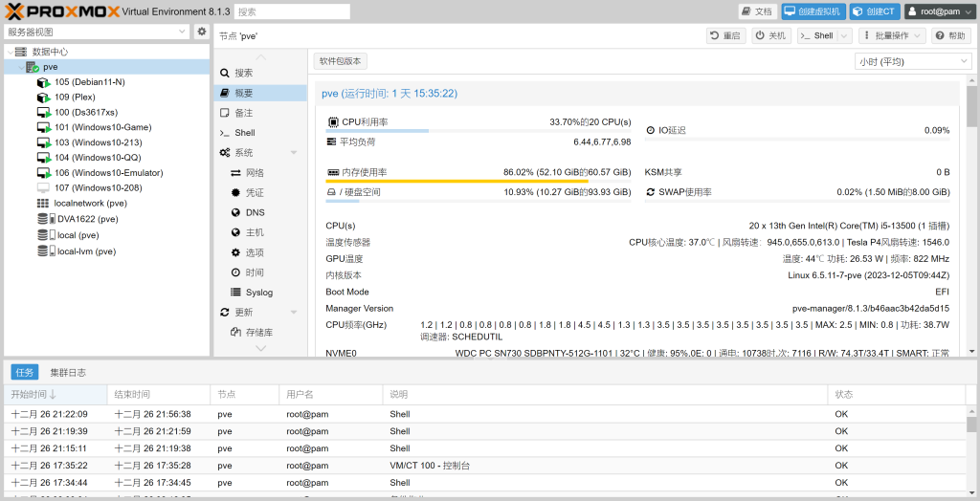This screenshot has height=501, width=980.
Task: Switch to the 集群日志 cluster log tab
Action: click(68, 372)
